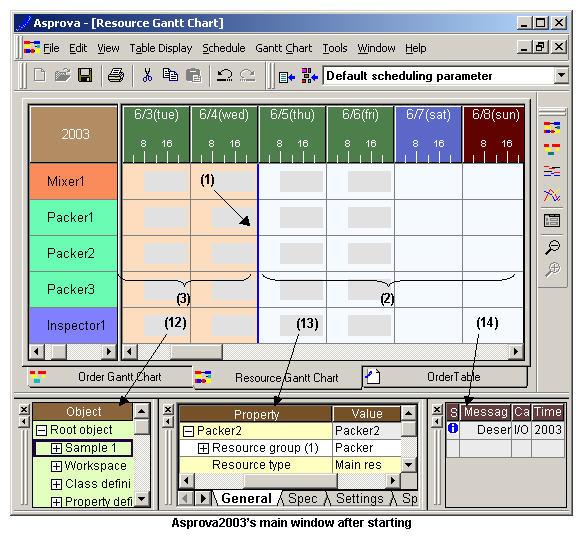Click the 6/8(sun) date column header
This screenshot has width=586, height=537.
coord(493,135)
